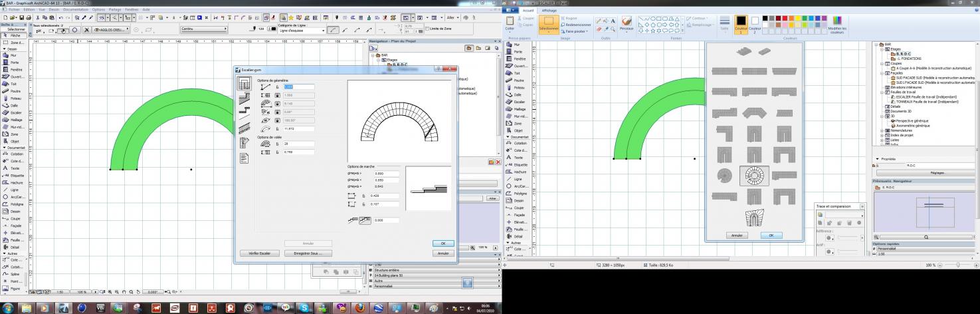
Task: Open the stair geometry page icon in Escalier dialog
Action: tap(244, 82)
